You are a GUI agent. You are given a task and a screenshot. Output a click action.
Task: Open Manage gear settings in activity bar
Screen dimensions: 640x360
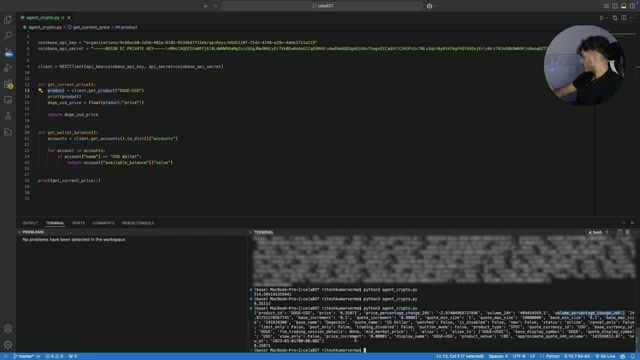pyautogui.click(x=8, y=344)
